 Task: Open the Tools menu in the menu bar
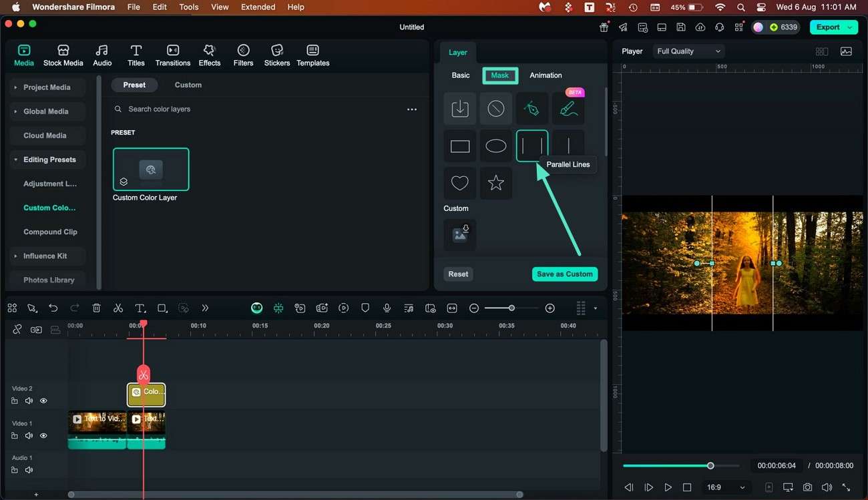[x=189, y=7]
